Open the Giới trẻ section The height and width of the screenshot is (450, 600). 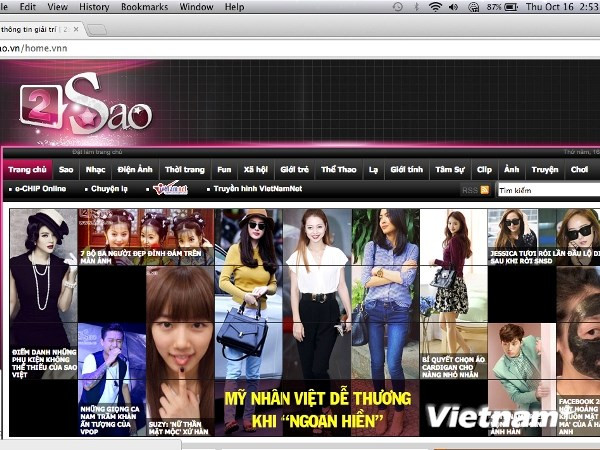294,170
